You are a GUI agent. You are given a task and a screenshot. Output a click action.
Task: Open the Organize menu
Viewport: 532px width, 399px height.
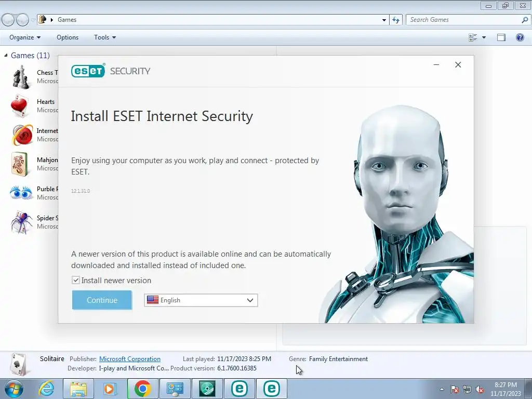(25, 37)
